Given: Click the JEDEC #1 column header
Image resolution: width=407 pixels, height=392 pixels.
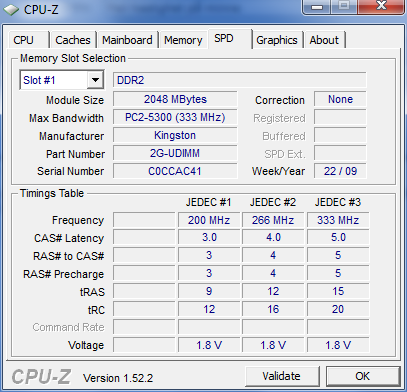Looking at the screenshot, I should point(208,202).
